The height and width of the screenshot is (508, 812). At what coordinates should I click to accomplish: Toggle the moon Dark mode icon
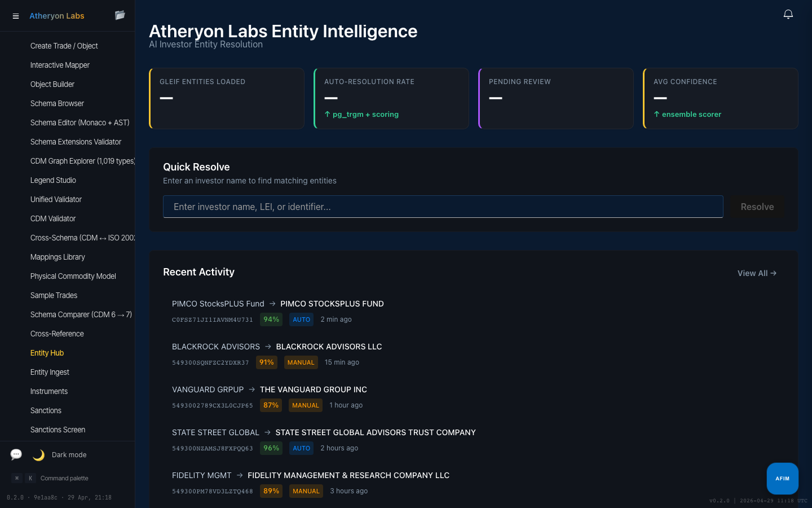click(38, 455)
